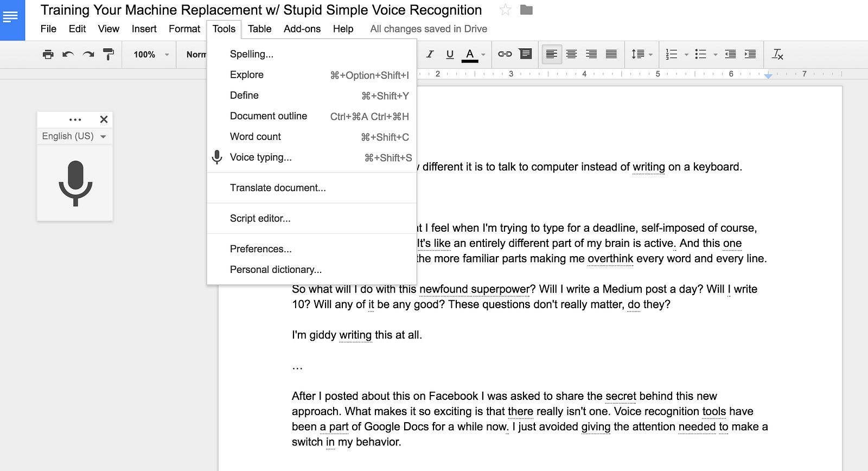Open the View menu

coord(108,29)
